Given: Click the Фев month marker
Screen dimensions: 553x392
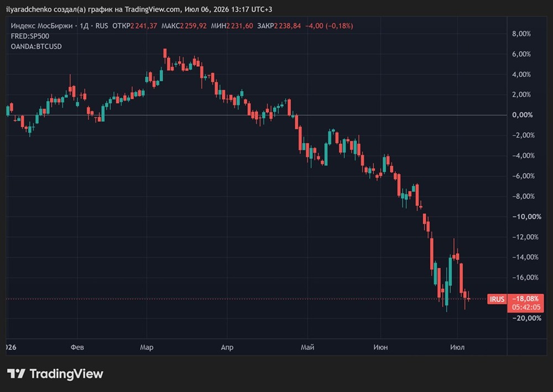Looking at the screenshot, I should coord(77,347).
